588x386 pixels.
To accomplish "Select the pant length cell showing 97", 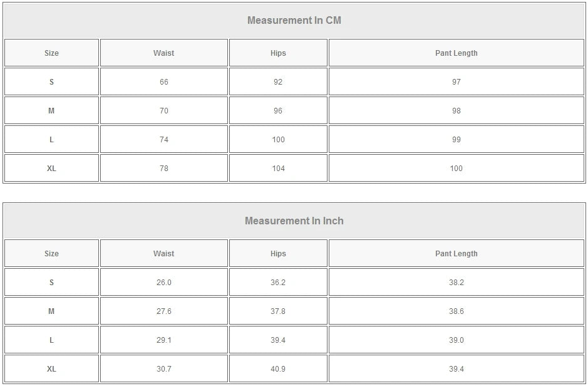I will click(x=456, y=82).
